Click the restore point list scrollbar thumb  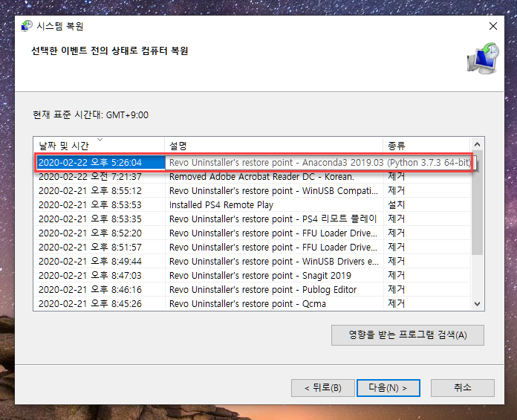click(477, 203)
